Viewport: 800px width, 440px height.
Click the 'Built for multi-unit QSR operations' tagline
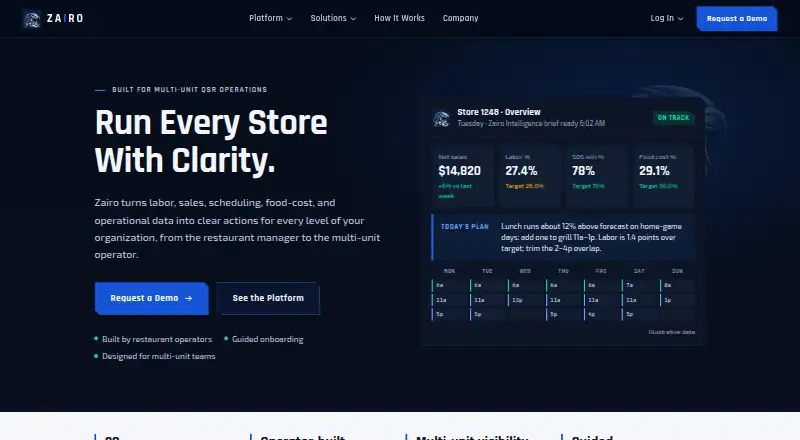[189, 90]
